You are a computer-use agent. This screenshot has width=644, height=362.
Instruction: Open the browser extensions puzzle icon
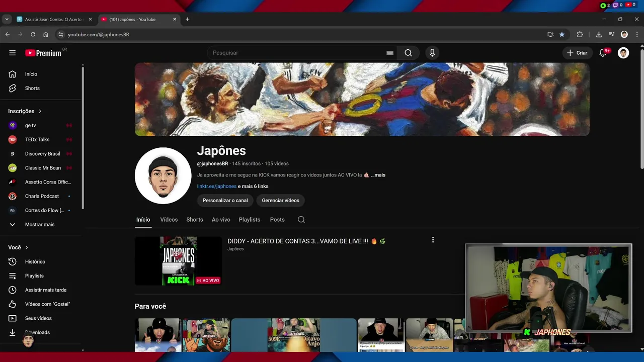[x=580, y=34]
